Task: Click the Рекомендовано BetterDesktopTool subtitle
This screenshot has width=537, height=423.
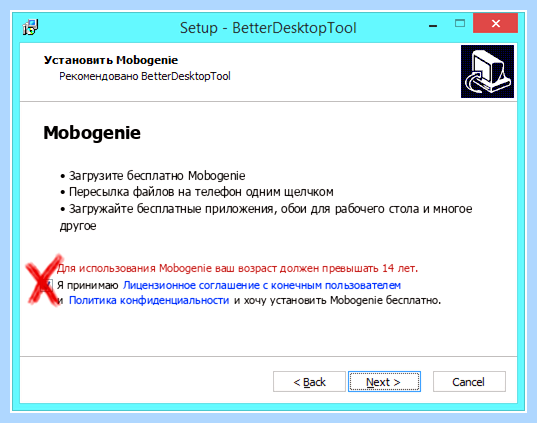Action: 145,76
